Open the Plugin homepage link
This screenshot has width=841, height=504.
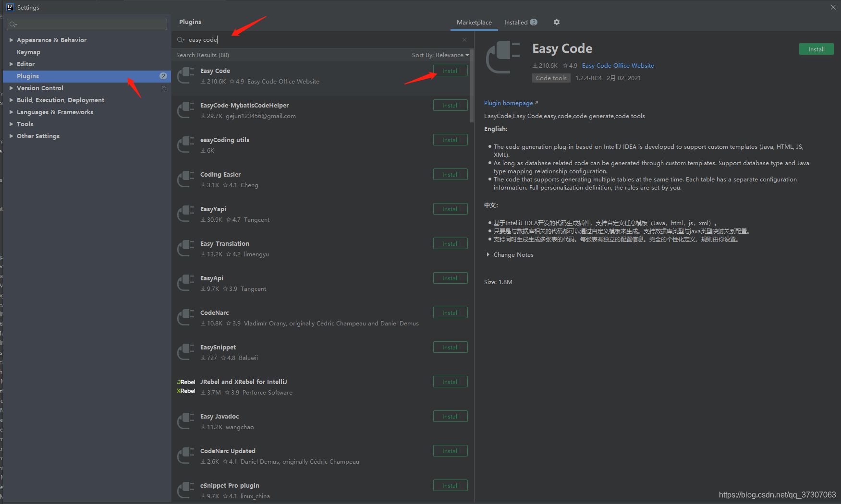point(508,103)
